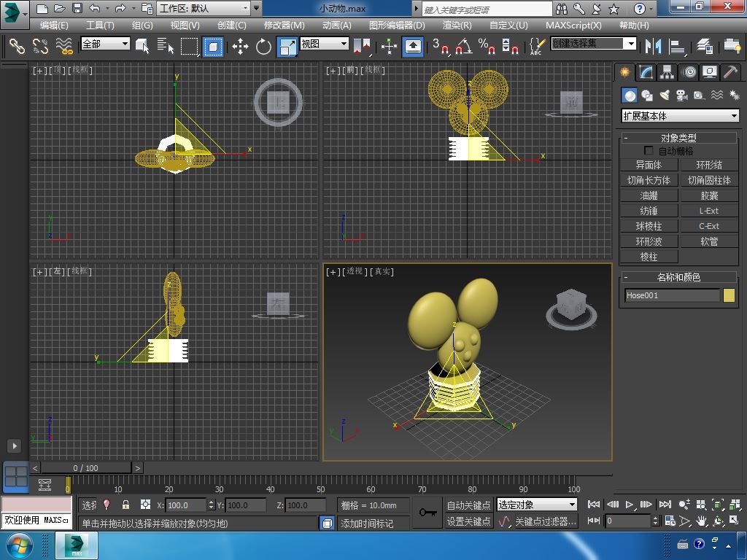Choose the 胶囊 Capsule button
Screen dimensions: 747x560
709,195
